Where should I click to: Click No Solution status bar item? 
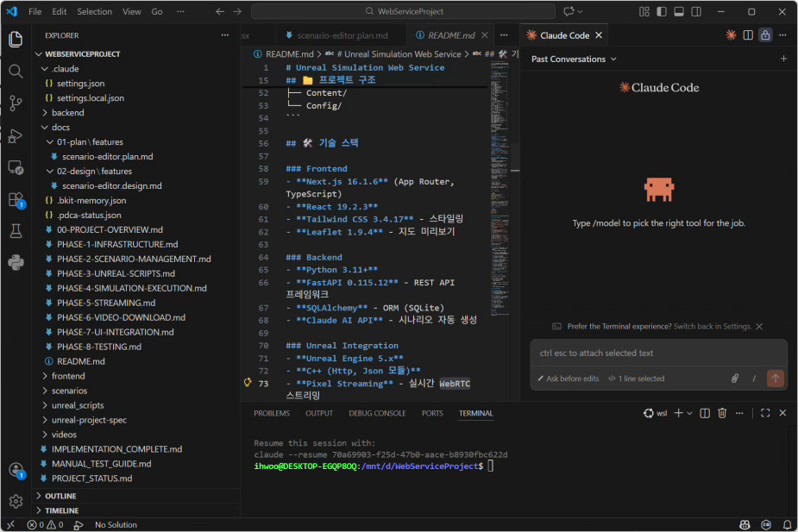(x=116, y=524)
